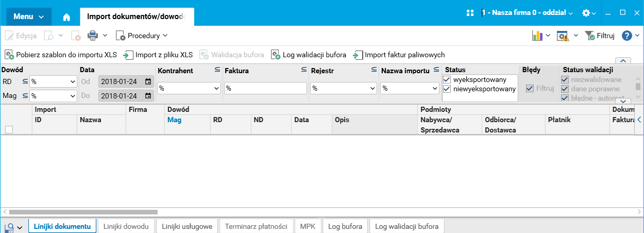644x233 pixels.
Task: Switch to bottom Log walidacji bufora tab
Action: pyautogui.click(x=407, y=226)
